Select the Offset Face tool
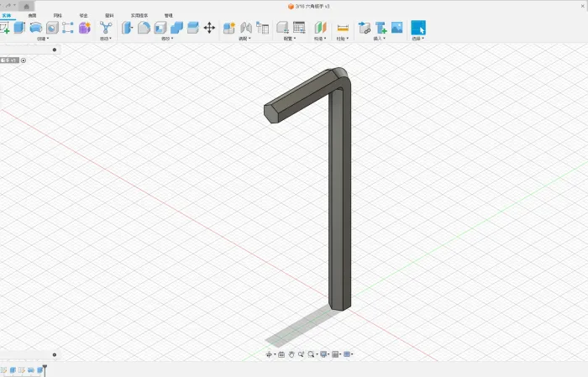Image resolution: width=588 pixels, height=377 pixels. 192,28
